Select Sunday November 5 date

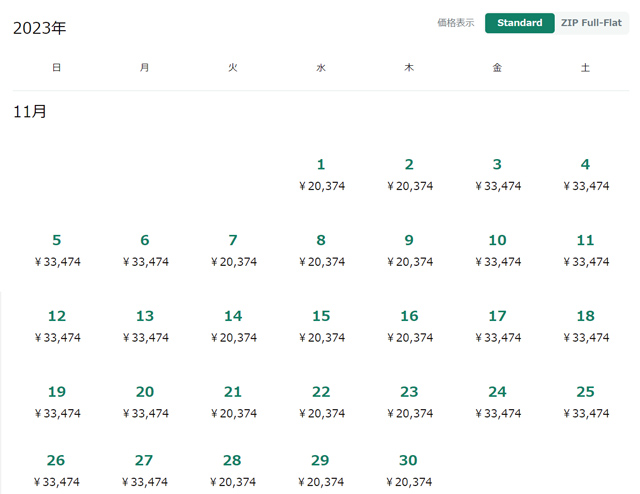56,250
